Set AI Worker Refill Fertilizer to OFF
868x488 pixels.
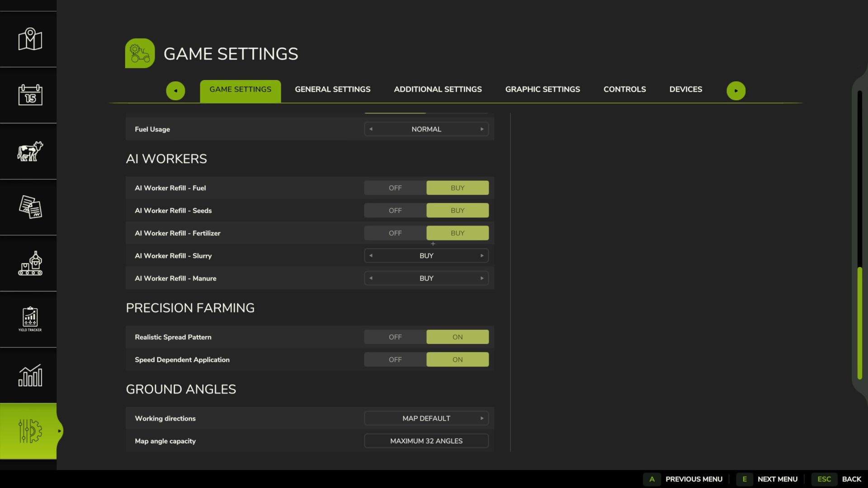click(395, 233)
